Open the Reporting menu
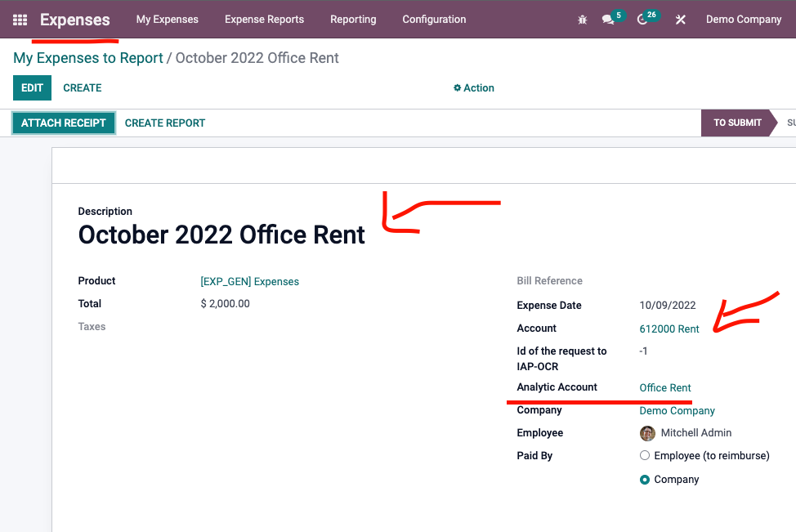The image size is (796, 532). pyautogui.click(x=353, y=20)
